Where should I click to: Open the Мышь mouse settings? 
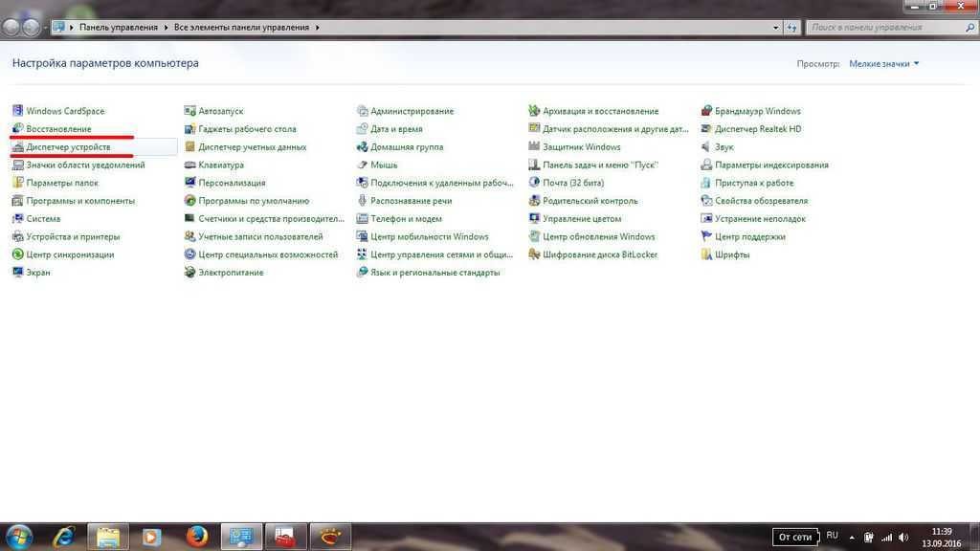tap(383, 165)
